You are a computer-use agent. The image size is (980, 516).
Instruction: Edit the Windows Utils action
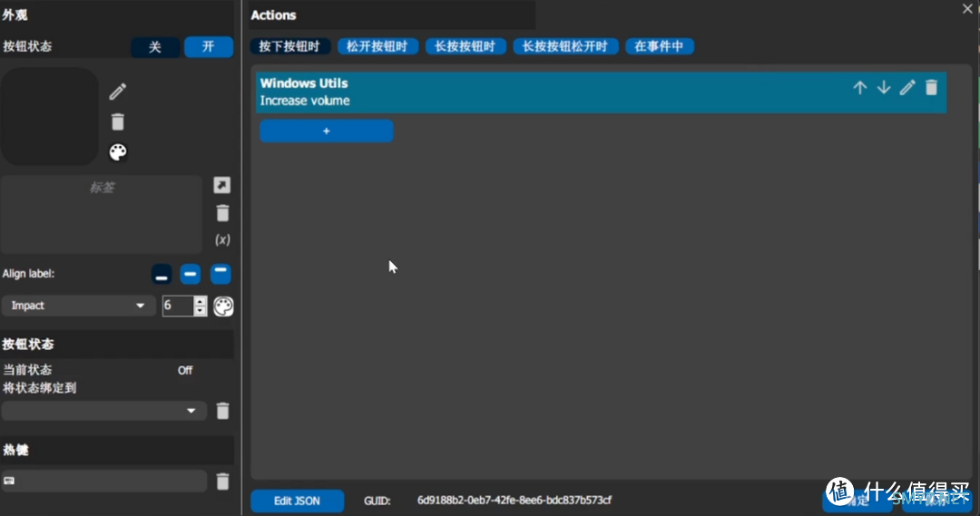pyautogui.click(x=906, y=88)
